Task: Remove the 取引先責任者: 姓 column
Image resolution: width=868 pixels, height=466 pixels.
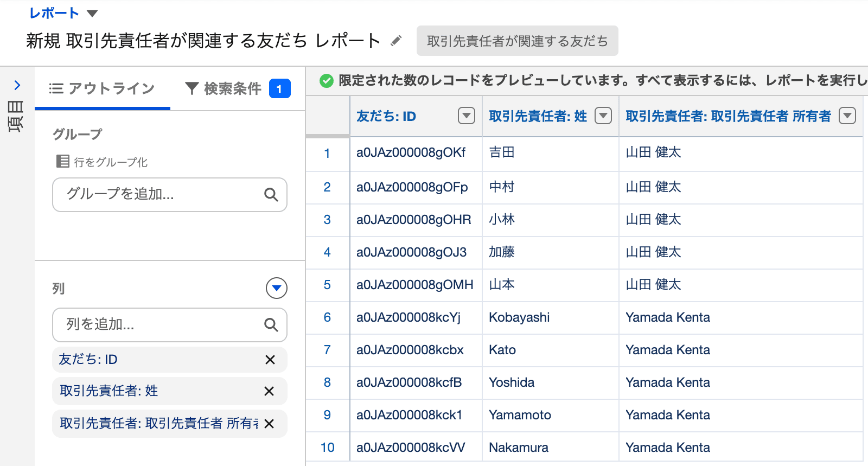Action: (269, 391)
